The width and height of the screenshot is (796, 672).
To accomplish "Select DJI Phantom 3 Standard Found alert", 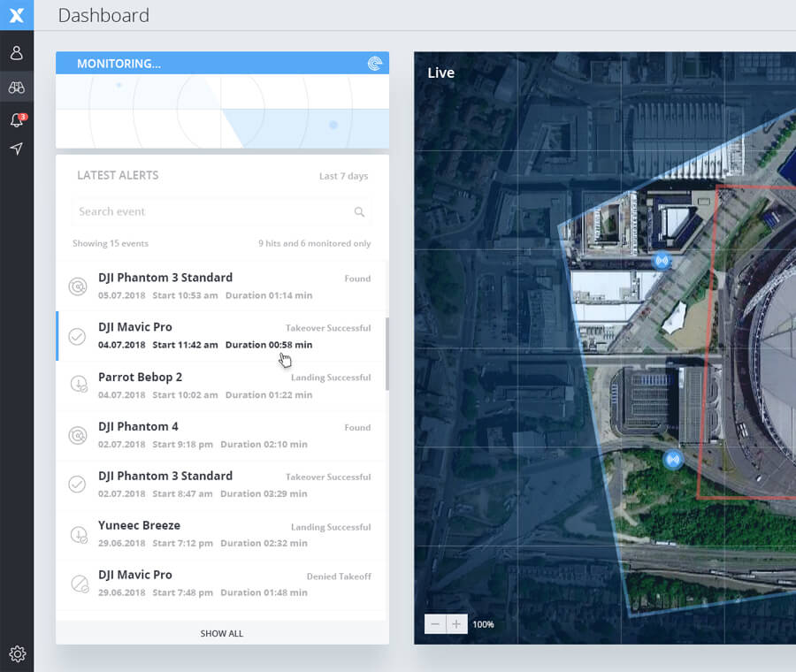I will click(x=221, y=286).
